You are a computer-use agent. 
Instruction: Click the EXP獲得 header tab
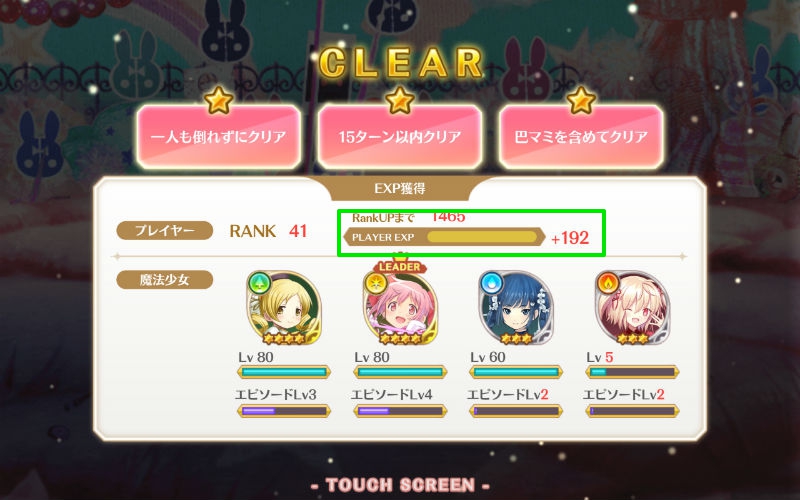coord(399,188)
